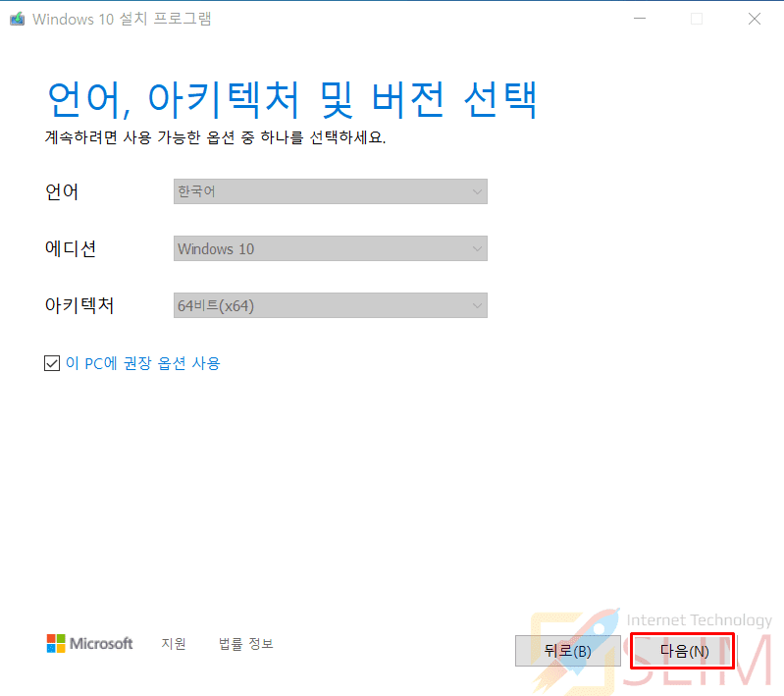Click the 아키텍처 field label
Screen dimensions: 784x696
point(79,305)
